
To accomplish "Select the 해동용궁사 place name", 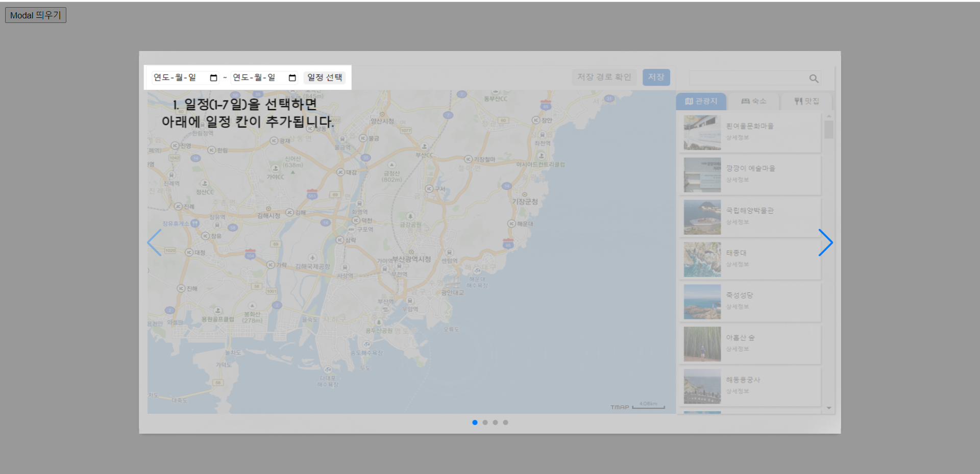I will (x=743, y=380).
